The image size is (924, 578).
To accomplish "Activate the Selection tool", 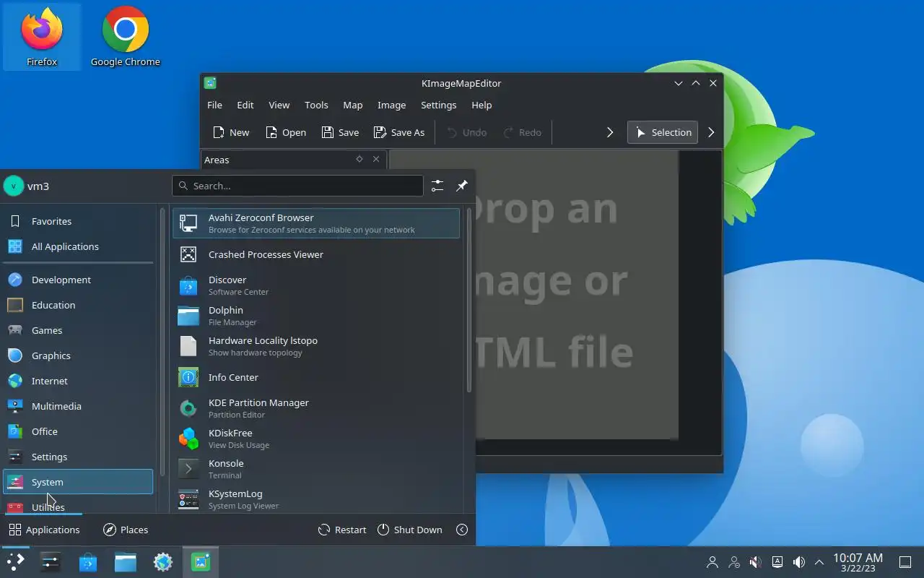I will pyautogui.click(x=663, y=132).
